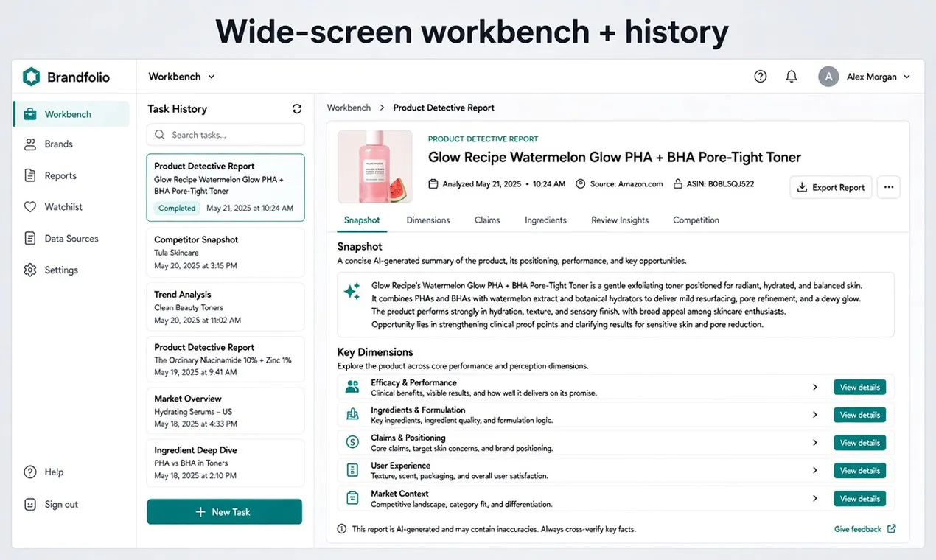Open the help question mark icon in header
The width and height of the screenshot is (936, 560).
761,77
